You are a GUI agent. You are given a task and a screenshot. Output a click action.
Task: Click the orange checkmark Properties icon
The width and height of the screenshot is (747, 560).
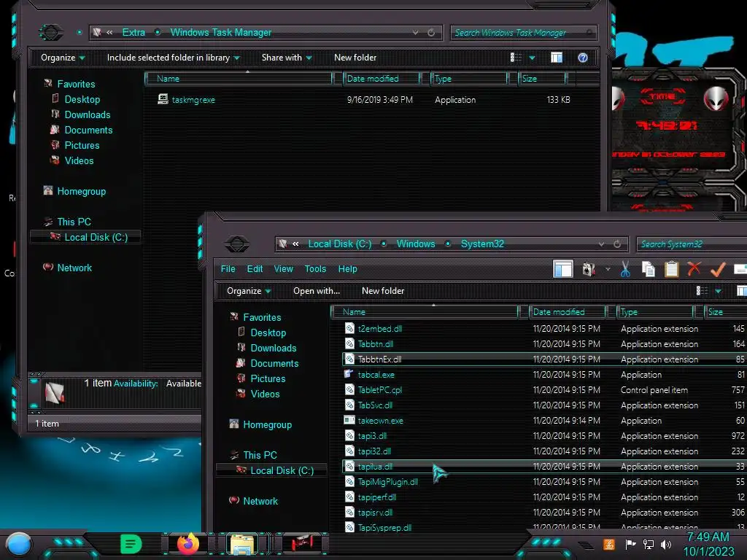click(x=718, y=269)
